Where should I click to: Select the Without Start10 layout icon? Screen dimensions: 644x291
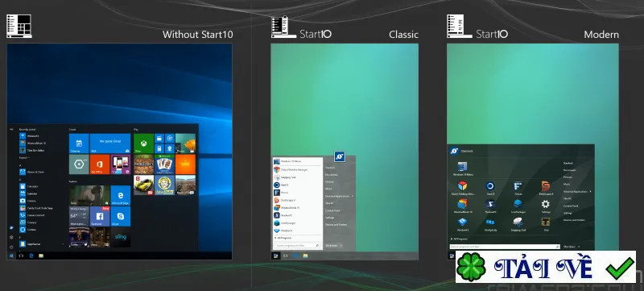(x=19, y=26)
